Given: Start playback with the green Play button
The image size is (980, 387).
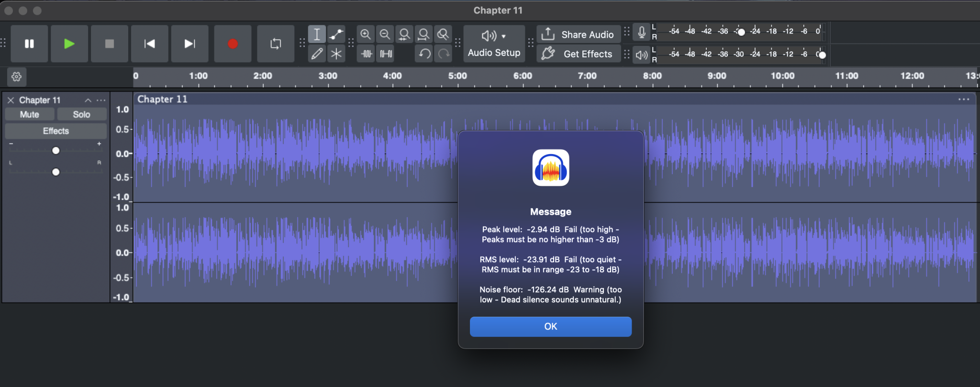Looking at the screenshot, I should point(69,44).
